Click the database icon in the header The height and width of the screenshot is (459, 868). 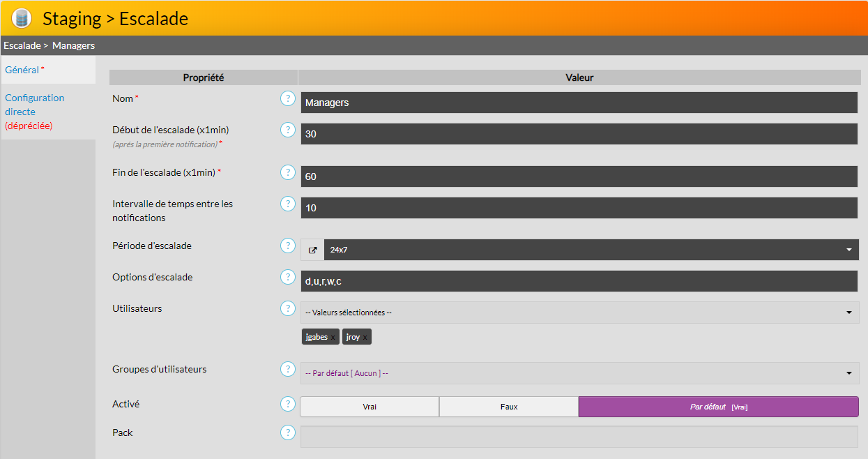[x=22, y=18]
